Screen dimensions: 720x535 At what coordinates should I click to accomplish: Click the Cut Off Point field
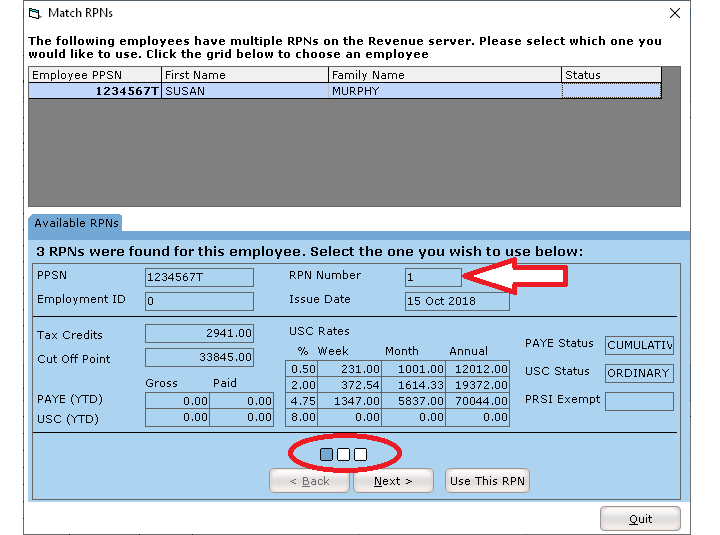199,358
